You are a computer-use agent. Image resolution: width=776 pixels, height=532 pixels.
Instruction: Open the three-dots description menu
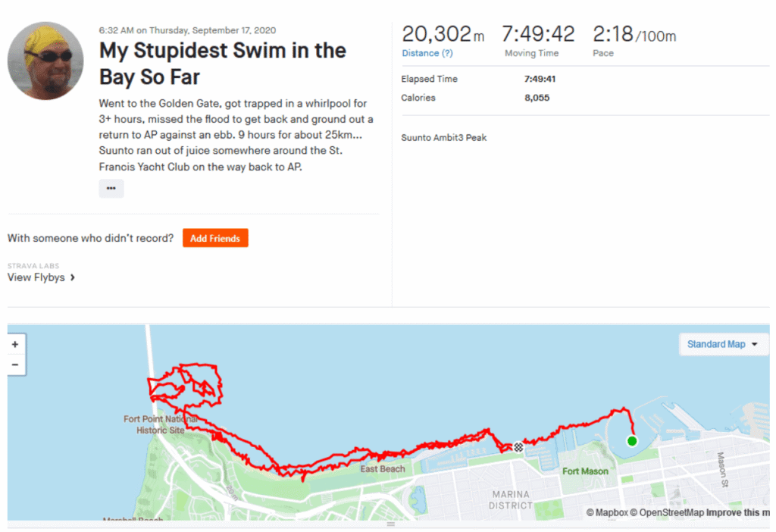tap(111, 188)
